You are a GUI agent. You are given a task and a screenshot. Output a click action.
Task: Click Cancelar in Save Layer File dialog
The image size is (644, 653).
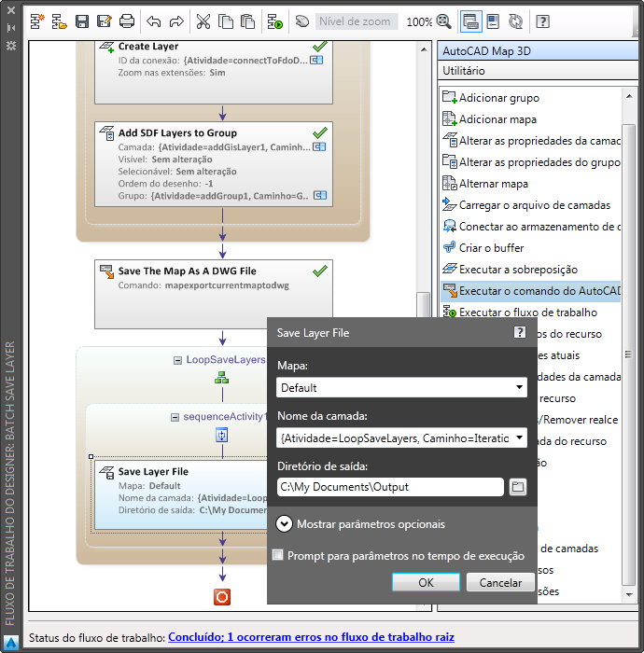(x=500, y=582)
